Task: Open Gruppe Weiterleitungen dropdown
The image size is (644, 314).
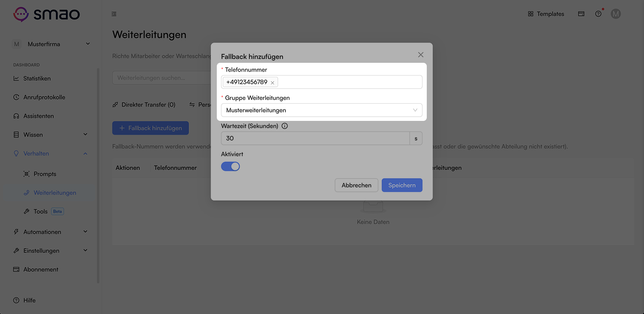Action: tap(322, 110)
